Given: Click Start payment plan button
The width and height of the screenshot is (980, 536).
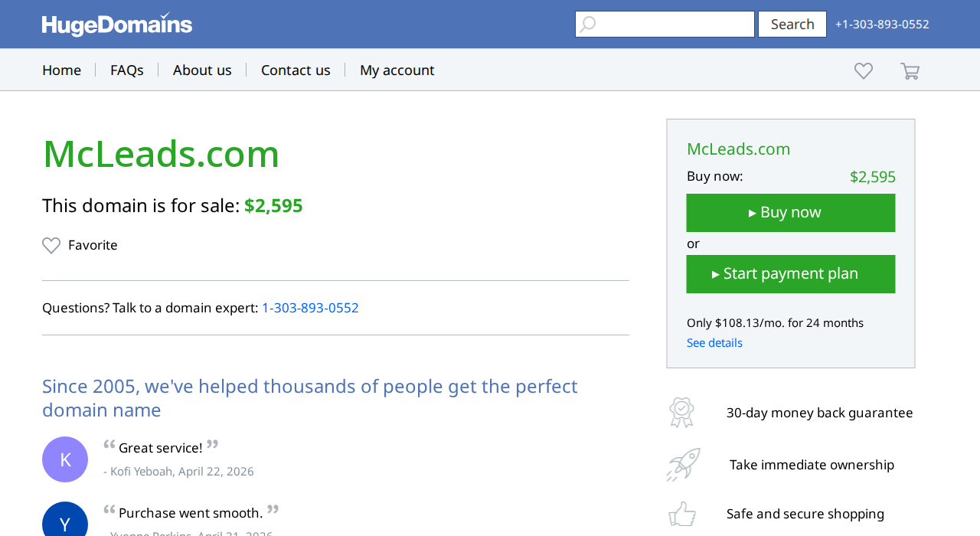Looking at the screenshot, I should (x=791, y=274).
